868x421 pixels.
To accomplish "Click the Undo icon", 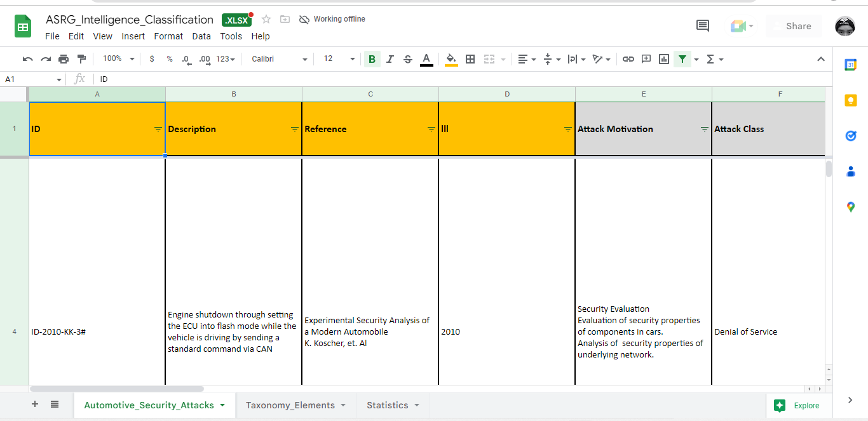I will (x=28, y=59).
